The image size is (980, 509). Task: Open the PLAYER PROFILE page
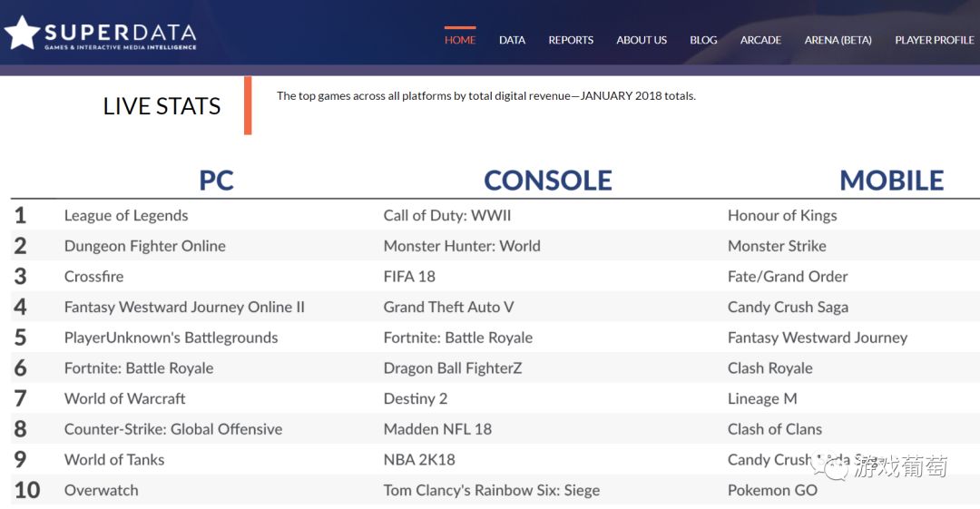(x=935, y=40)
